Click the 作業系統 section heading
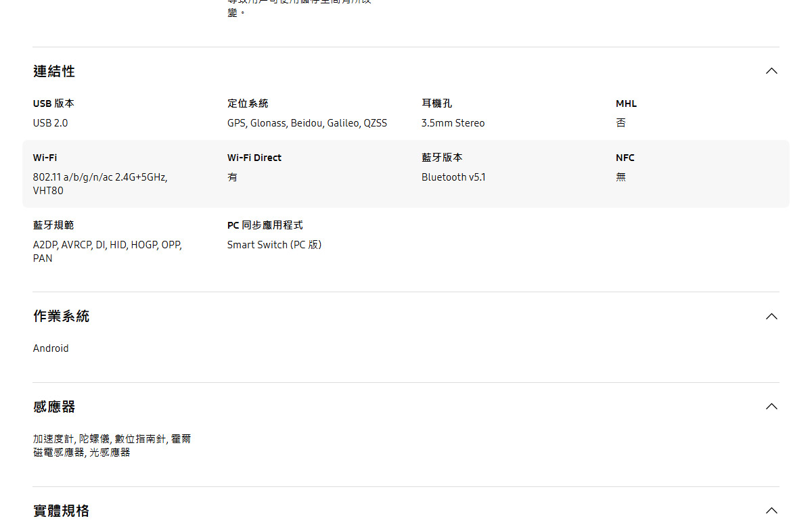 click(x=61, y=316)
